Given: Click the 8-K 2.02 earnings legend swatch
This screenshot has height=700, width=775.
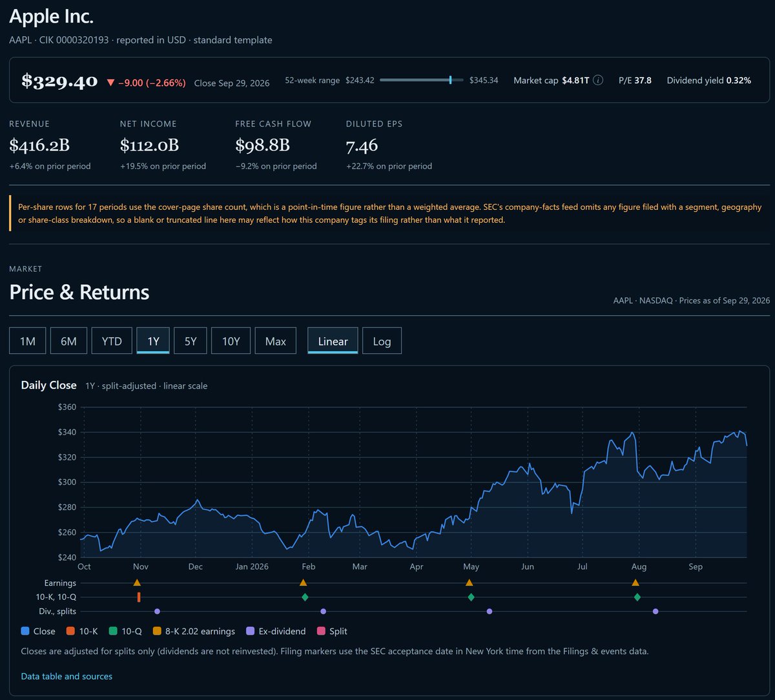Looking at the screenshot, I should tap(157, 631).
